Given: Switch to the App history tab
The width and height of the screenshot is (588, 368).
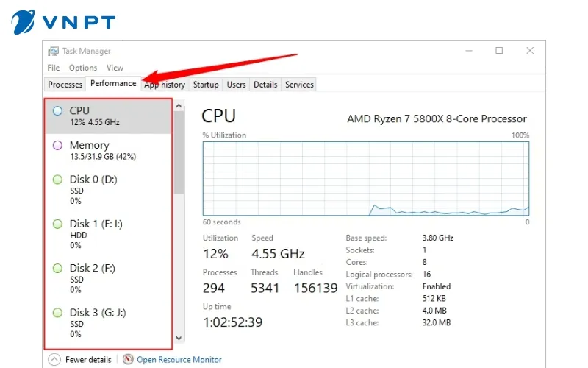Looking at the screenshot, I should [165, 85].
